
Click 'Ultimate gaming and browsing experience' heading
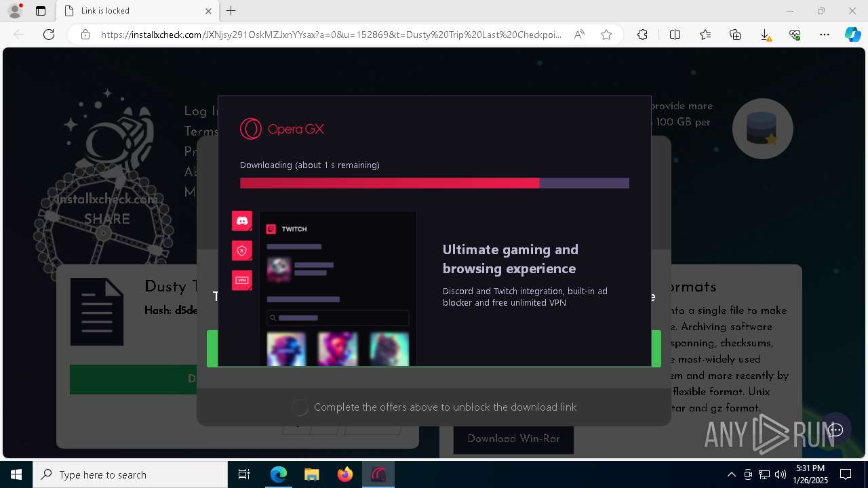click(x=511, y=259)
